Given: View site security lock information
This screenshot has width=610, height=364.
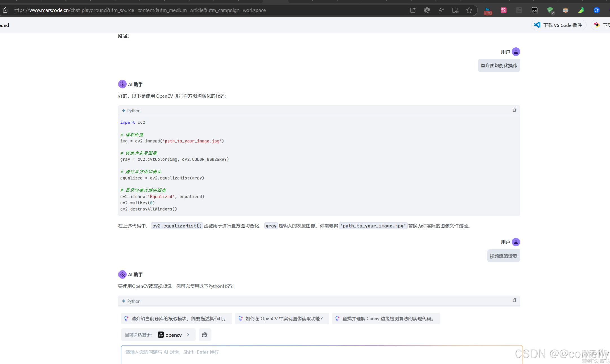Looking at the screenshot, I should tap(5, 10).
